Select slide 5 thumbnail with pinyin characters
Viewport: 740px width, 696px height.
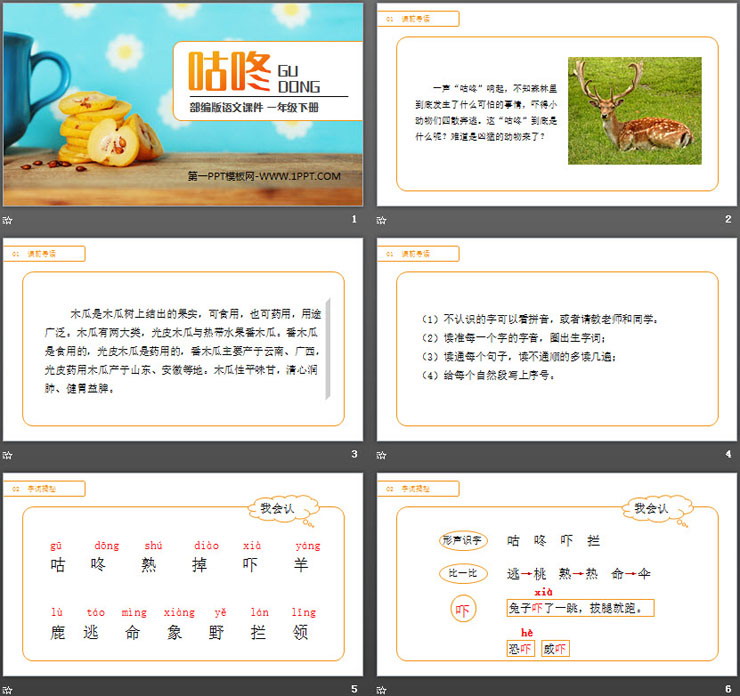pos(183,574)
